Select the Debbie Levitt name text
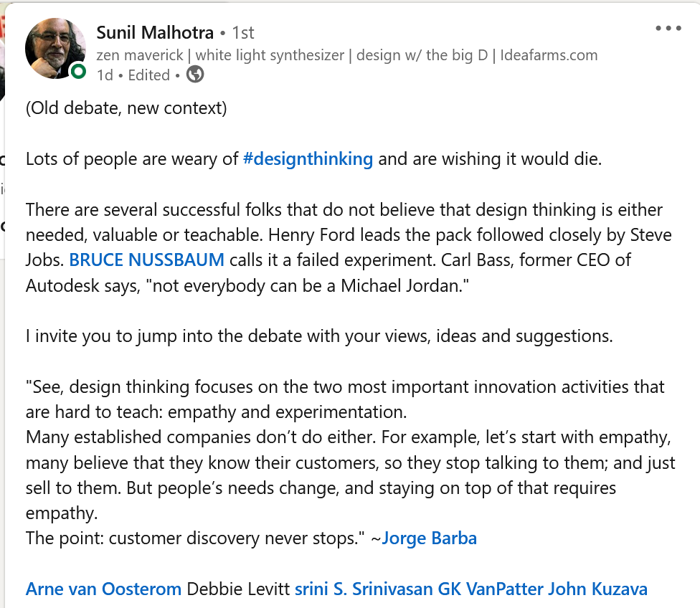 coord(237,589)
